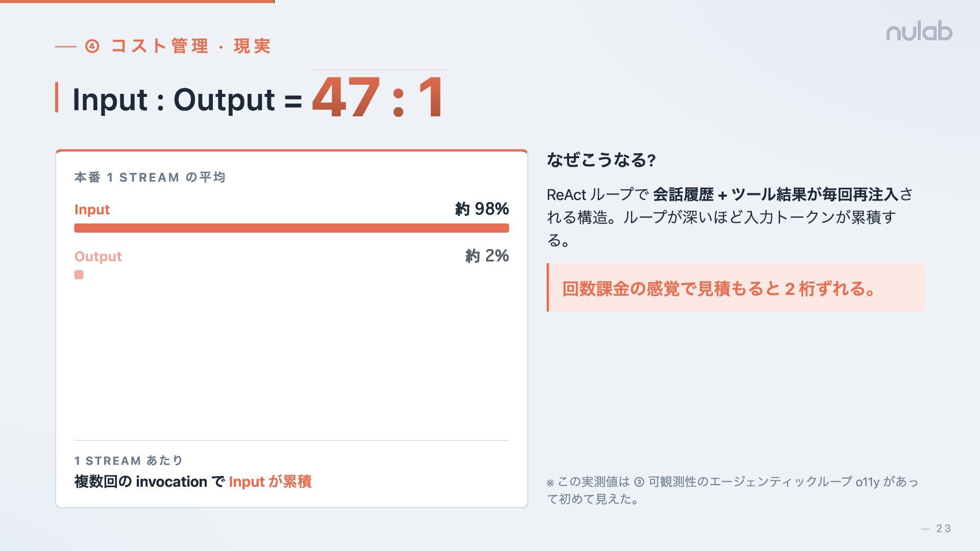Viewport: 980px width, 551px height.
Task: Click the pale Output label
Action: (98, 257)
